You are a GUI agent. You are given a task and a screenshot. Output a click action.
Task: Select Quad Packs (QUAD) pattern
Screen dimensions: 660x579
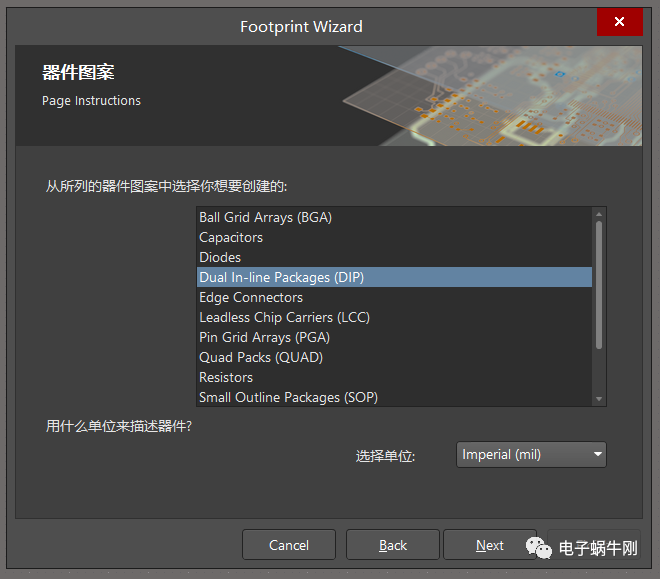394,357
